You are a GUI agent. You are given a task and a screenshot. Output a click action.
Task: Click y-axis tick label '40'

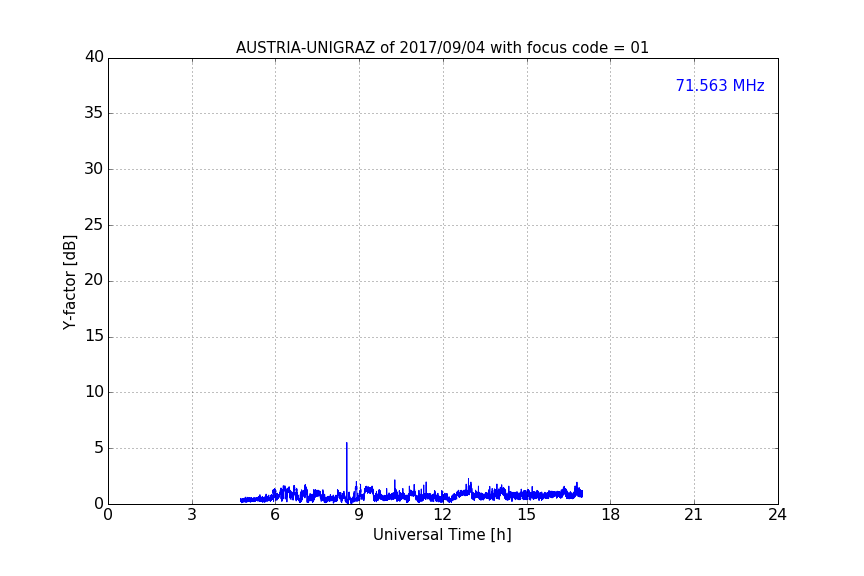click(94, 57)
